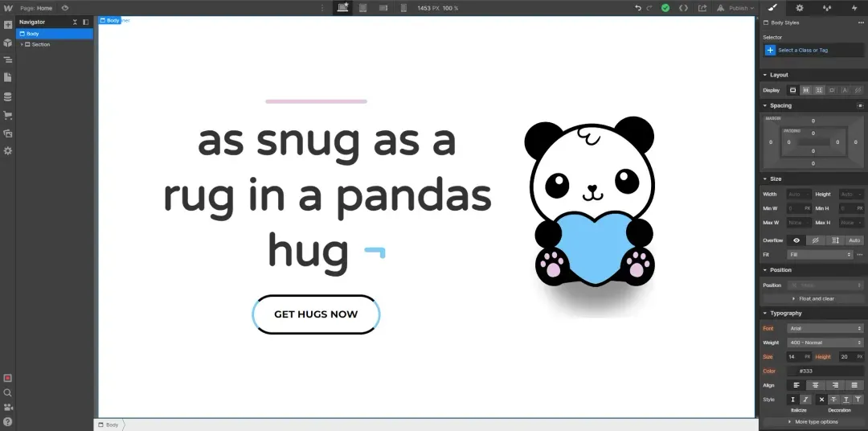Set overflow to scroll
Image resolution: width=868 pixels, height=431 pixels.
(835, 240)
